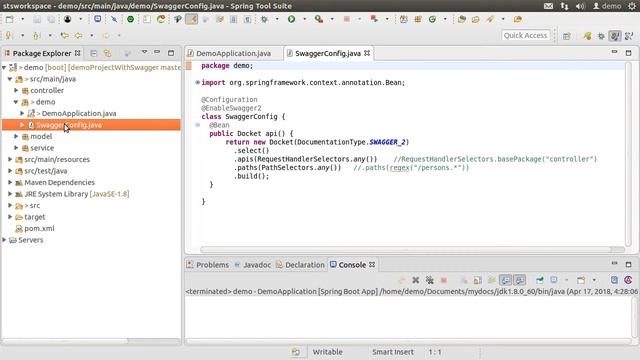Expand the target folder
Image resolution: width=640 pixels, height=360 pixels.
coord(10,217)
